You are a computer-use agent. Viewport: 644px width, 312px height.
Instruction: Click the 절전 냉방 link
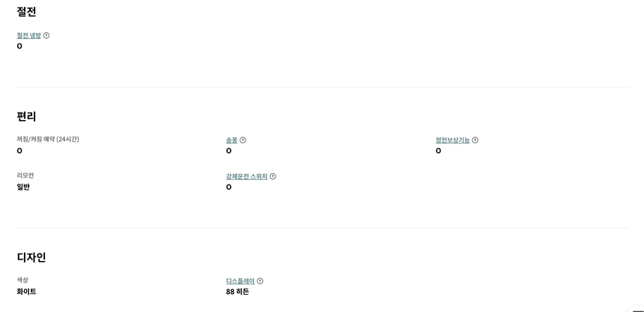tap(28, 35)
